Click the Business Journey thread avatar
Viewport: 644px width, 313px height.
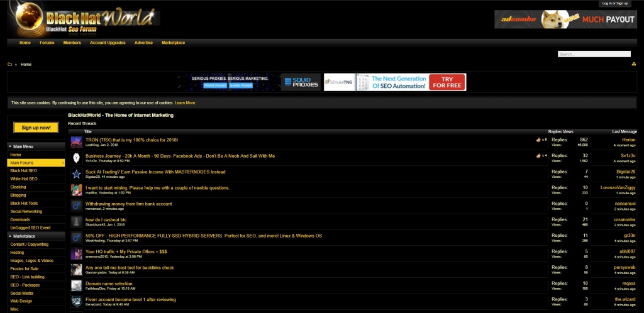76,158
